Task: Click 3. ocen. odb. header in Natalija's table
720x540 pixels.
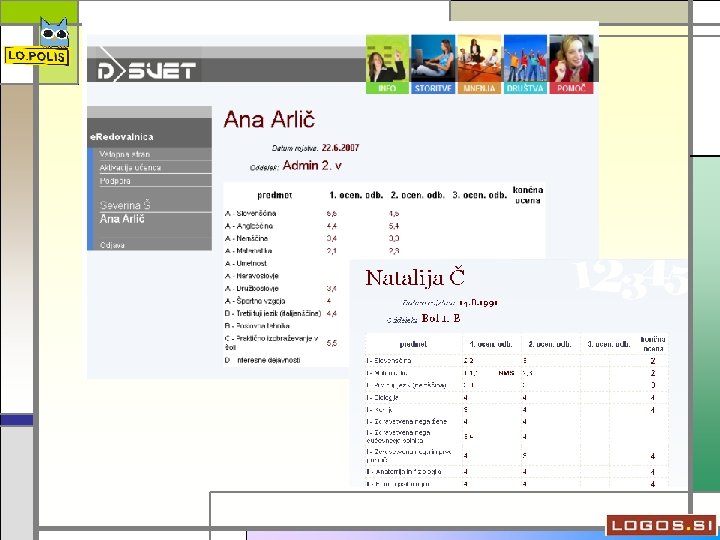Action: click(608, 344)
